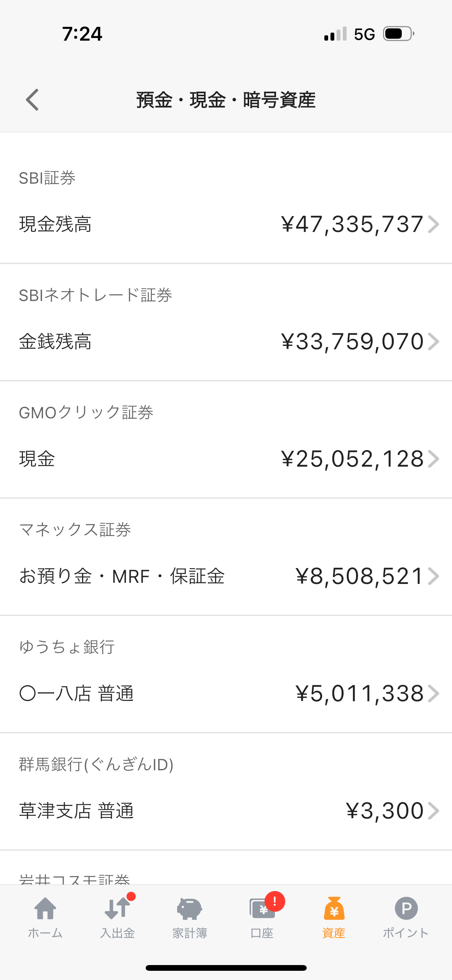
Task: Open the ポイント P icon
Action: pyautogui.click(x=406, y=908)
